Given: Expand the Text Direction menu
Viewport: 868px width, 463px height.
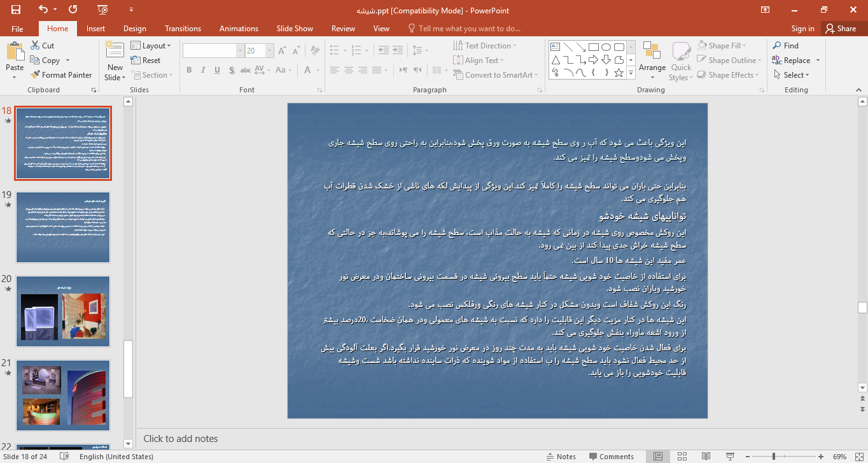Looking at the screenshot, I should [485, 46].
